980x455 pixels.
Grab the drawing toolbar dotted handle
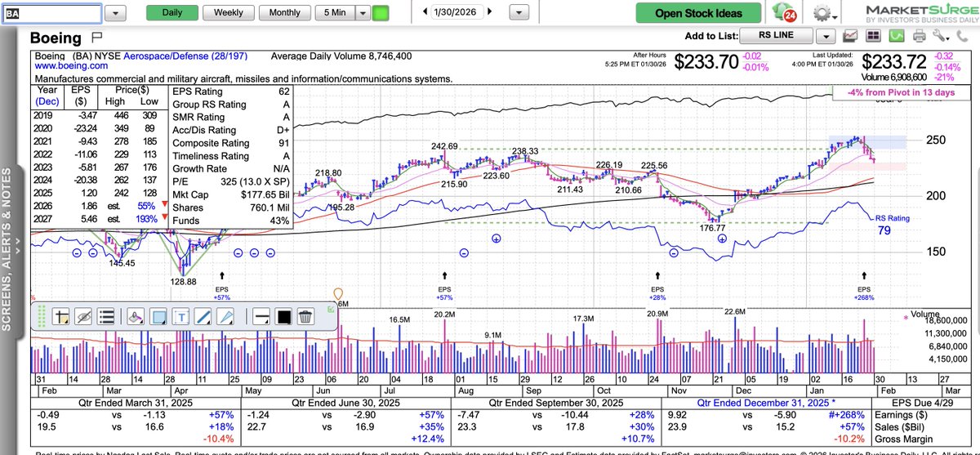40,318
